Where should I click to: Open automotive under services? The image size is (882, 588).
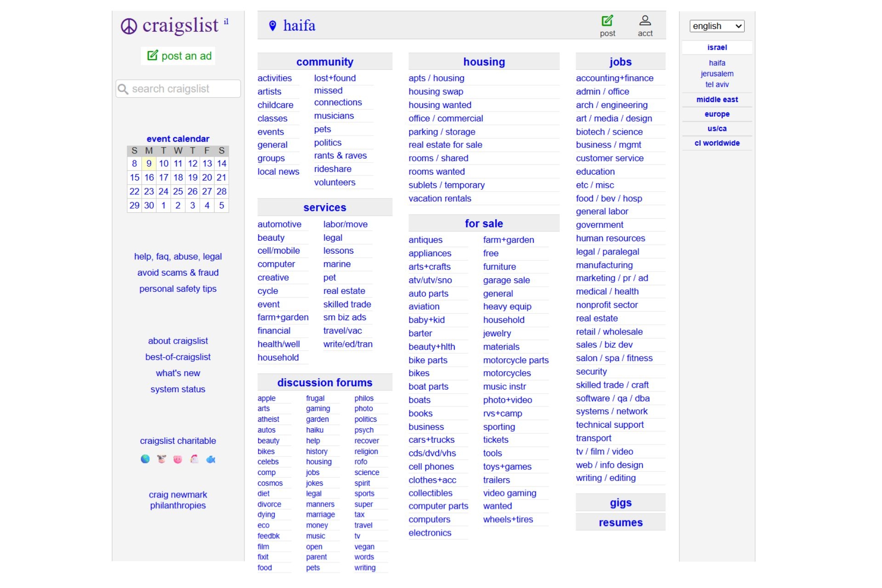[279, 224]
